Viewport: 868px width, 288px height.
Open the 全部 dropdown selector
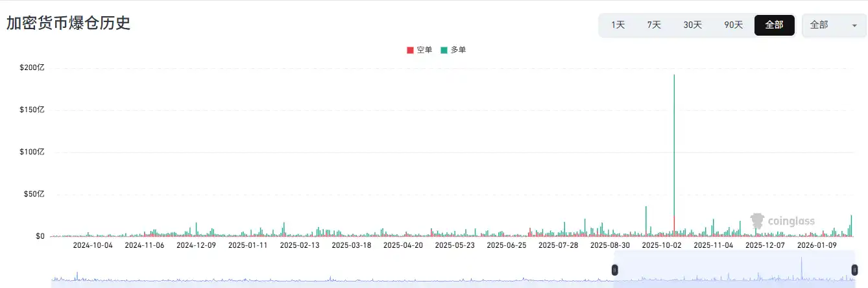point(834,25)
